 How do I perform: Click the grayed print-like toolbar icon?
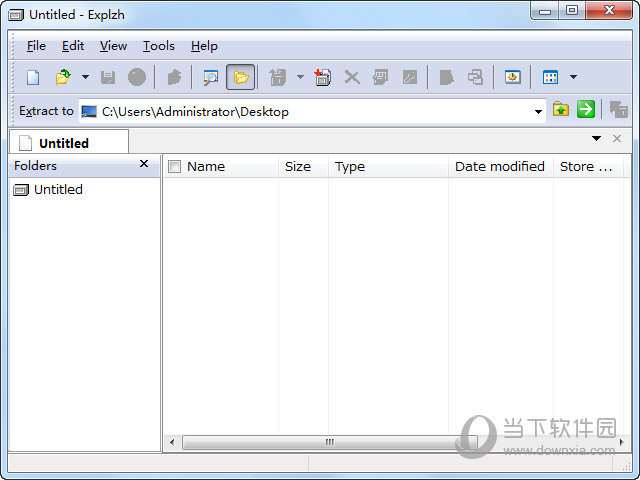tap(380, 77)
